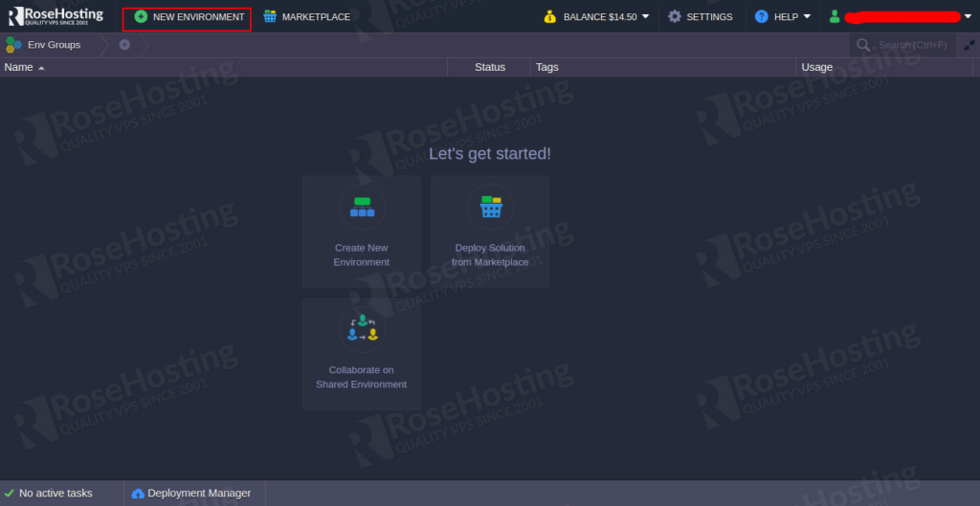Click Deploy Solution from Marketplace card
The width and height of the screenshot is (980, 506).
(490, 231)
